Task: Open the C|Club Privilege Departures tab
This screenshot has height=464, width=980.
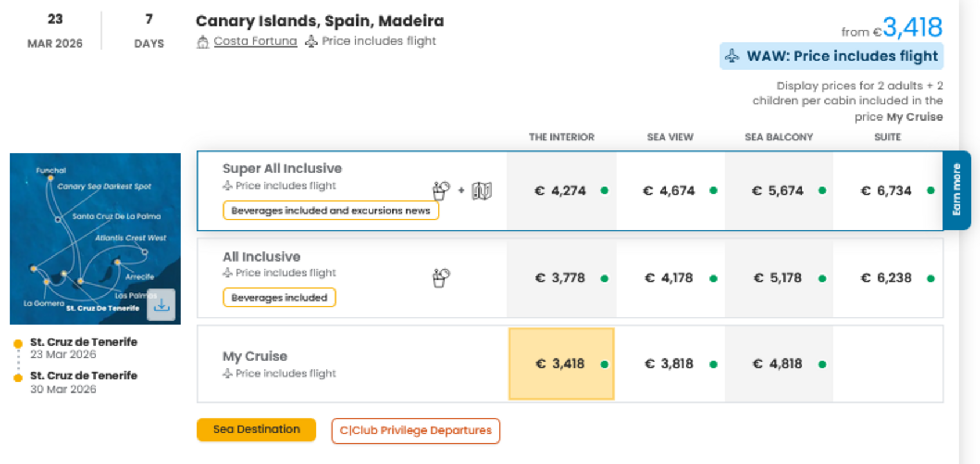Action: [415, 430]
